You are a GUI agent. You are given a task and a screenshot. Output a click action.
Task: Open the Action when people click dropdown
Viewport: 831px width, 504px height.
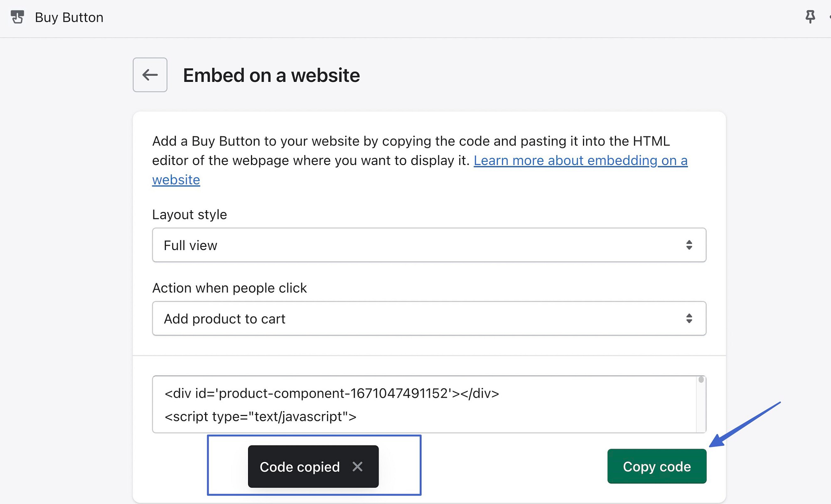(428, 318)
